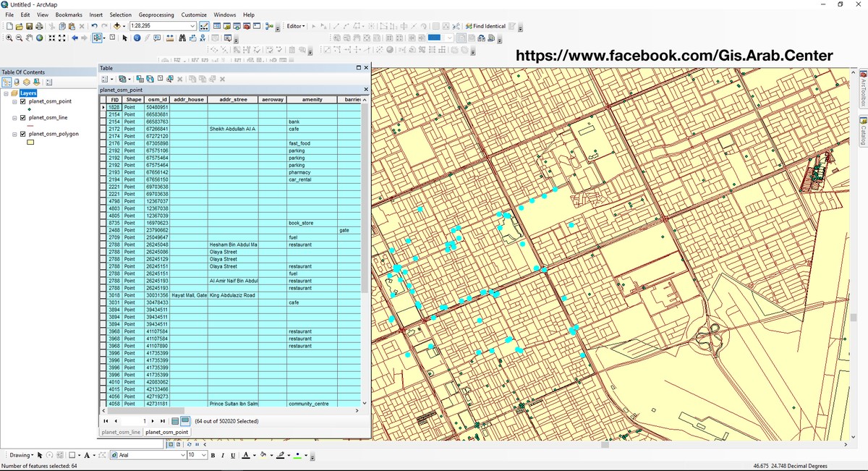Image resolution: width=868 pixels, height=471 pixels.
Task: Select the Zoom In tool
Action: (9, 38)
